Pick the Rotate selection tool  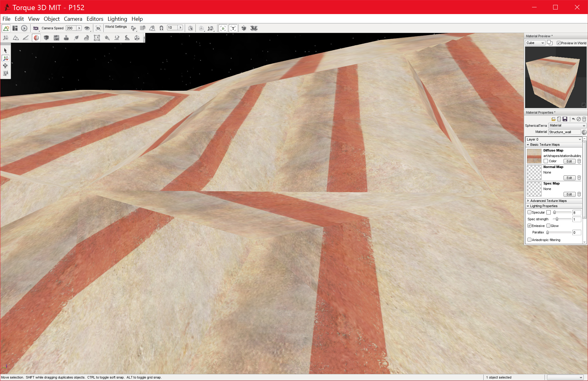click(x=5, y=66)
